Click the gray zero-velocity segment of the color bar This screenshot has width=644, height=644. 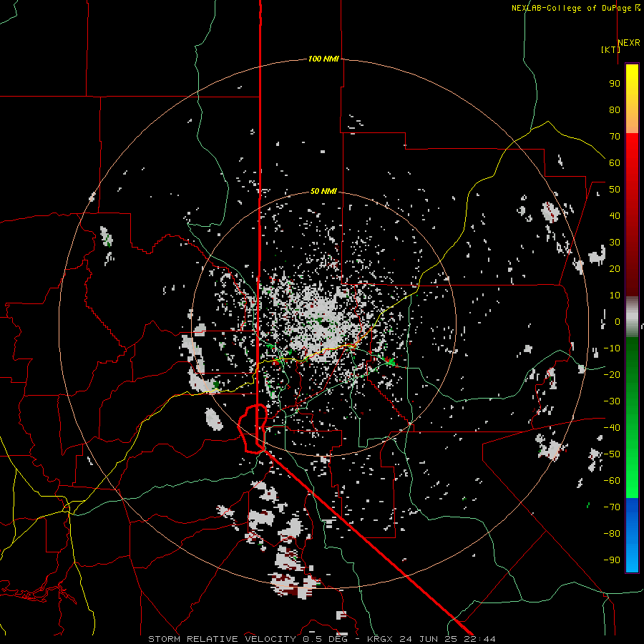coord(632,317)
